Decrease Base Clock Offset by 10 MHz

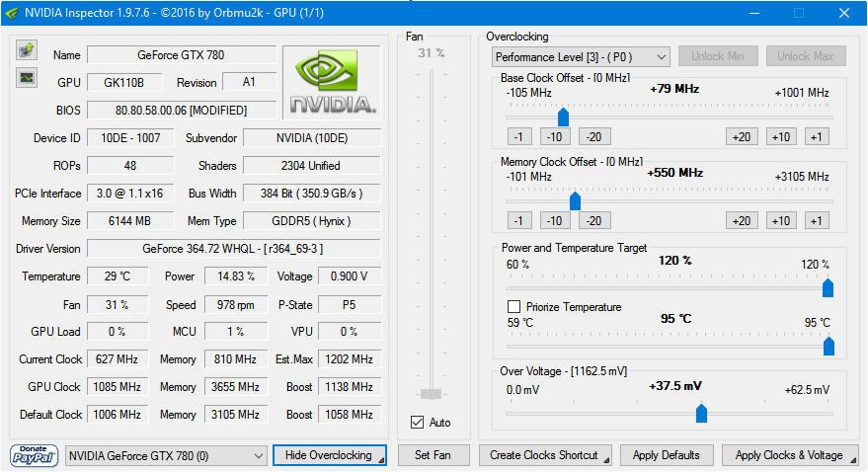pyautogui.click(x=555, y=136)
